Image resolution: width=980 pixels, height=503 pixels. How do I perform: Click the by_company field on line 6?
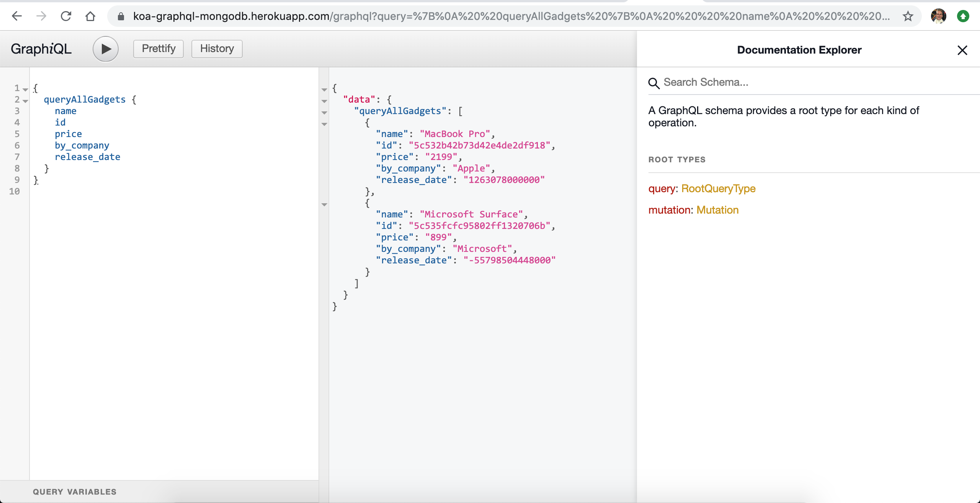[x=82, y=145]
